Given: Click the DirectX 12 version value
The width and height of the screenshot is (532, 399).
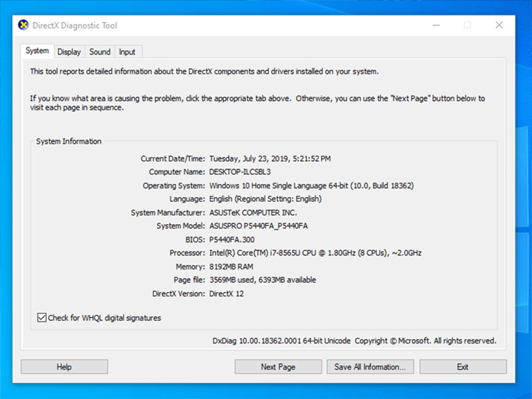Looking at the screenshot, I should (x=226, y=294).
